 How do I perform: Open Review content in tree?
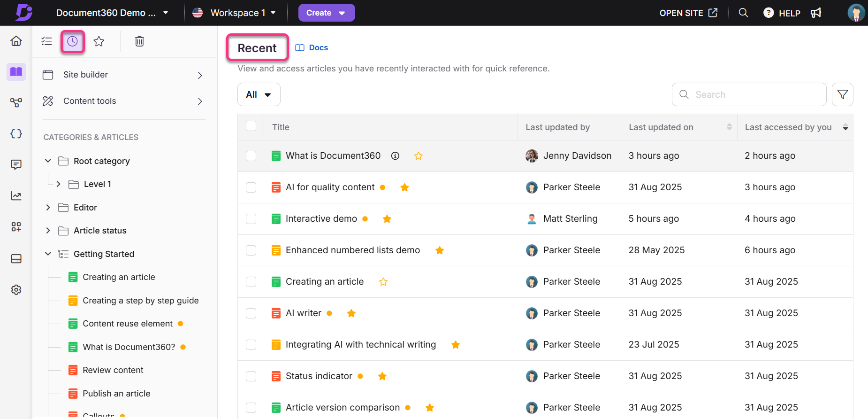click(113, 370)
